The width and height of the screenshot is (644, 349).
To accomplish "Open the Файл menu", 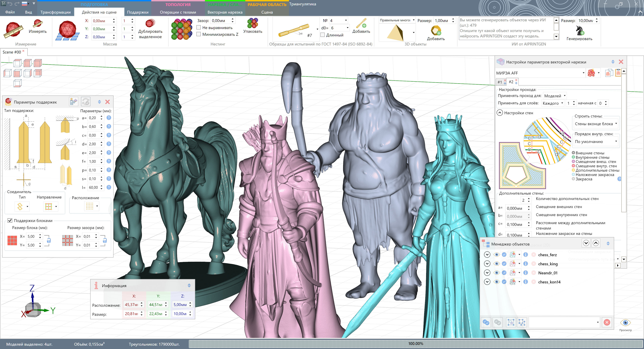I will (10, 12).
